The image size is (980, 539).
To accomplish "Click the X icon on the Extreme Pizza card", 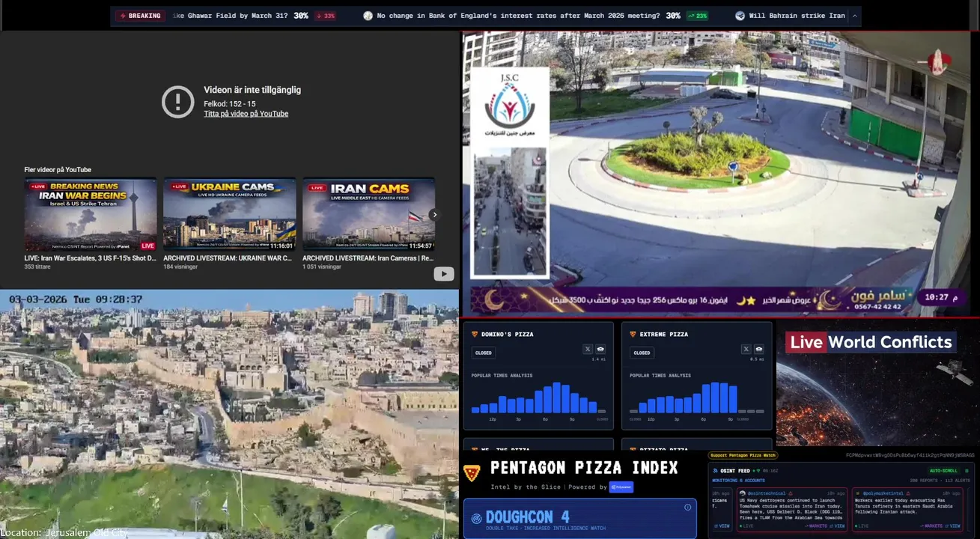I will [746, 349].
